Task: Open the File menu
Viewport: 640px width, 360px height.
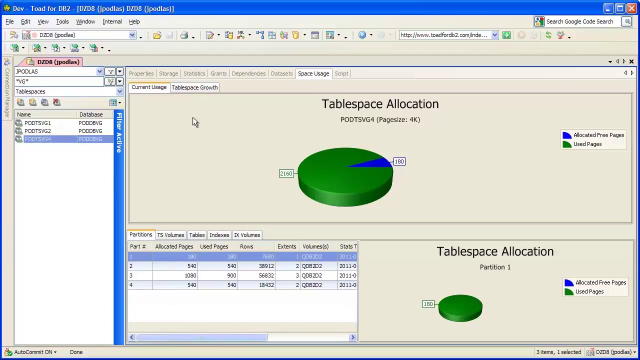Action: (10, 22)
